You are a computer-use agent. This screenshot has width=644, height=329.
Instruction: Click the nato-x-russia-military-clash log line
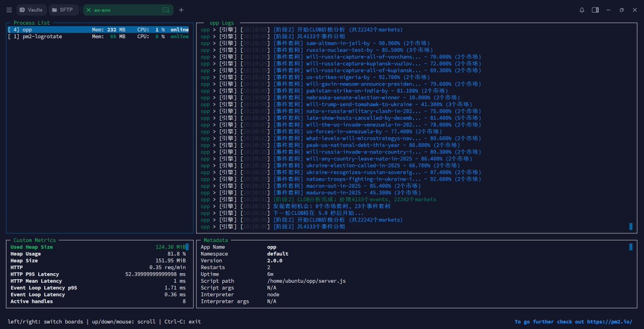(340, 111)
